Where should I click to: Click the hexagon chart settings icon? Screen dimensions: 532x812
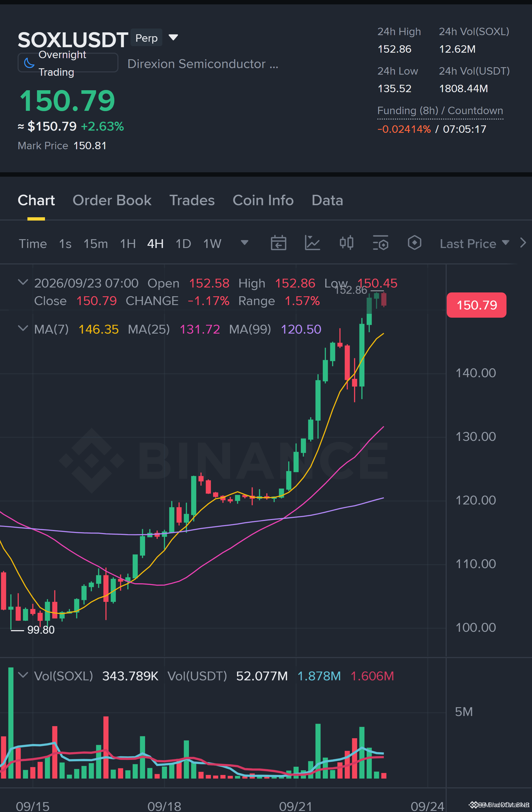pyautogui.click(x=414, y=243)
